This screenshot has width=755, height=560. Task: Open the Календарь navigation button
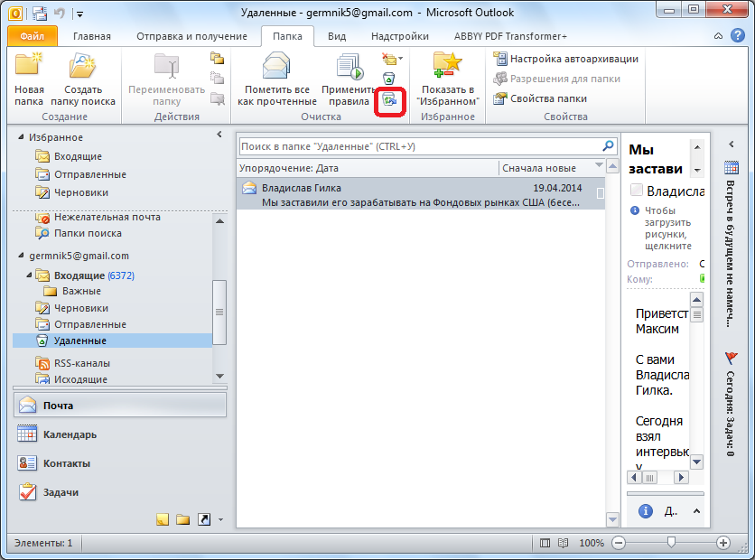69,434
